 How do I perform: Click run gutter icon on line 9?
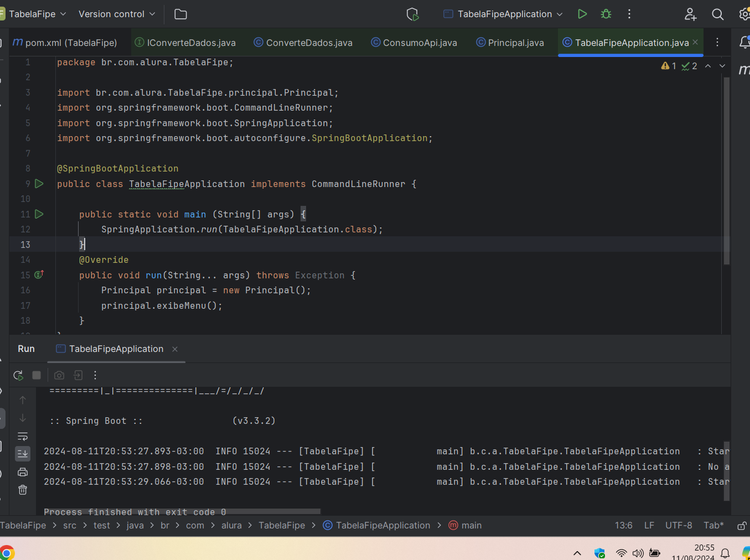[39, 184]
